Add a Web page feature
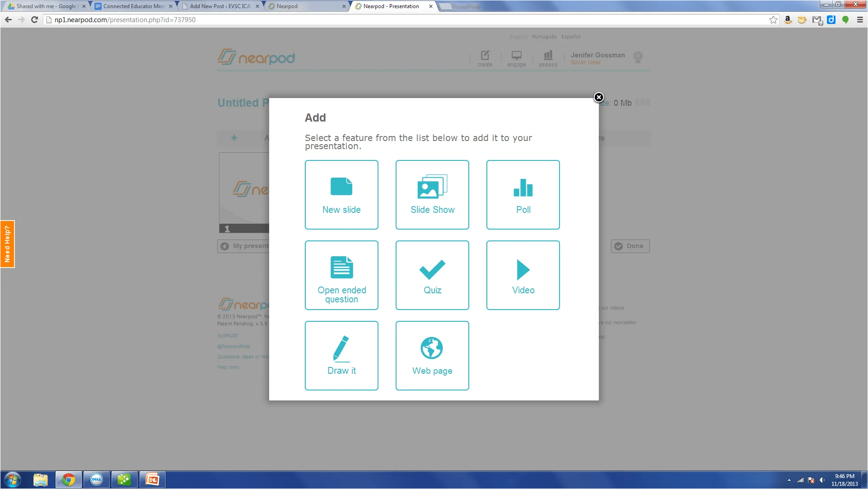868x489 pixels. (432, 356)
